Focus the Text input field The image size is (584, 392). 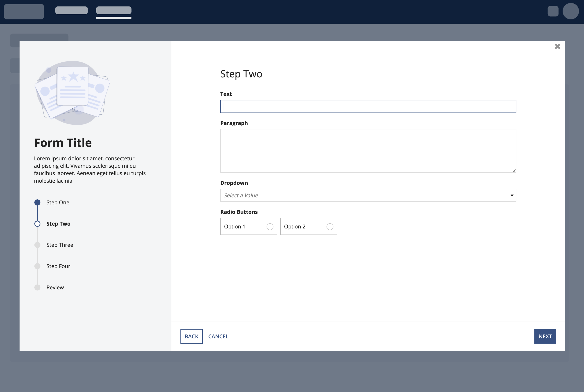(368, 106)
